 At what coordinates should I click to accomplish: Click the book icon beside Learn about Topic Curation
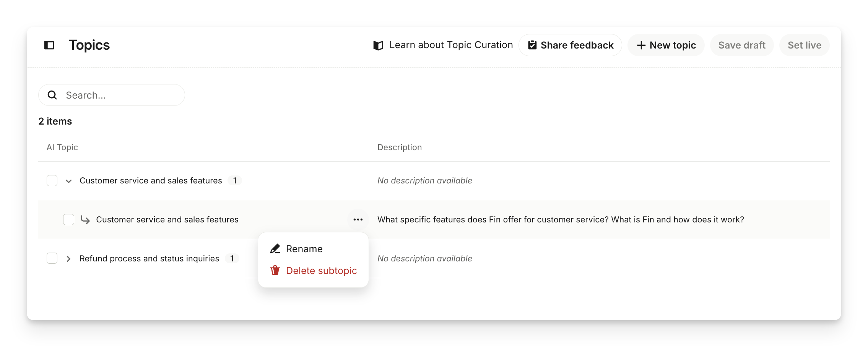pos(378,45)
